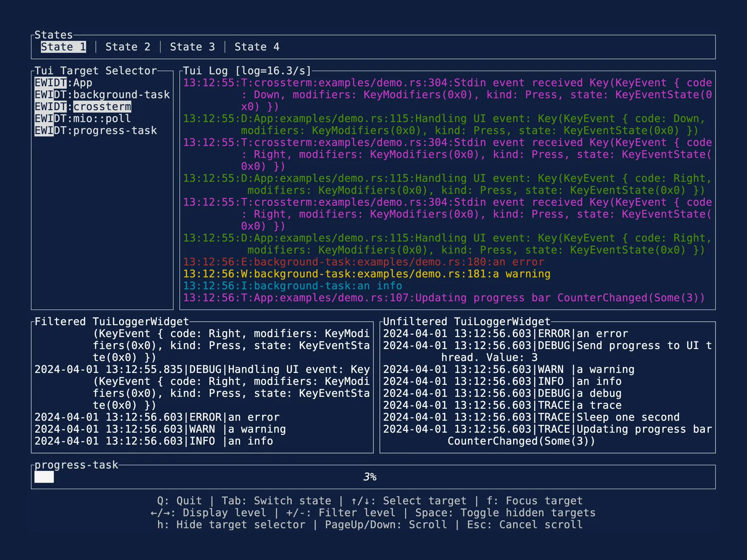Click the yellow 'a warning' log line
Image resolution: width=747 pixels, height=560 pixels.
coord(366,274)
